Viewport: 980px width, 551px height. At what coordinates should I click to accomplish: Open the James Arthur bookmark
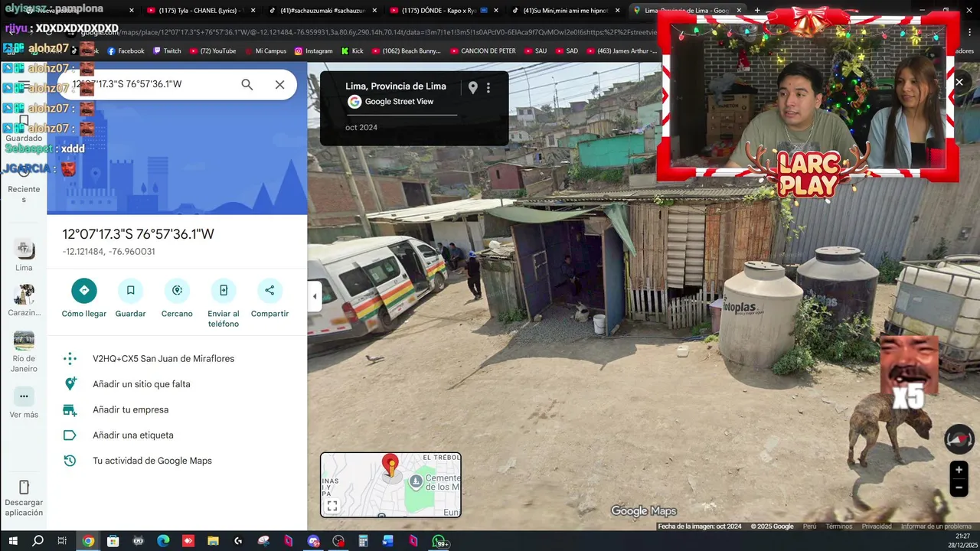point(622,51)
